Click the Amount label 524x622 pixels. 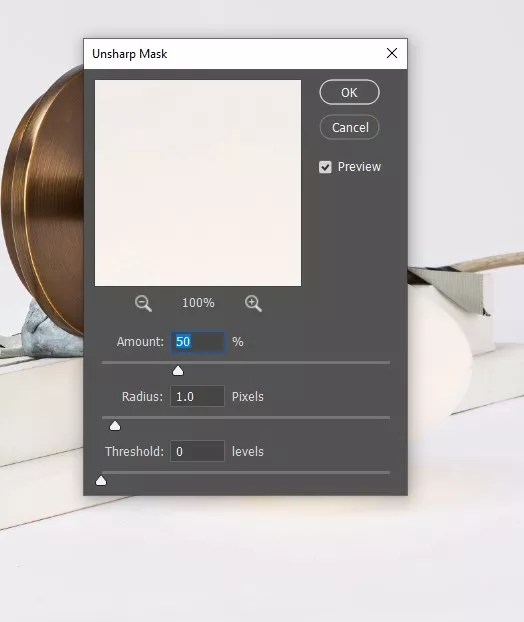140,342
